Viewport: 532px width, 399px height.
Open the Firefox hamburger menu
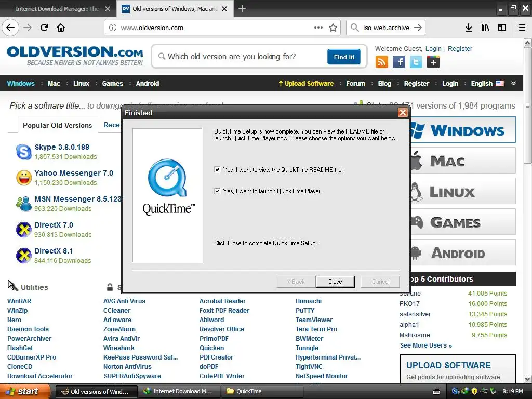pos(522,28)
